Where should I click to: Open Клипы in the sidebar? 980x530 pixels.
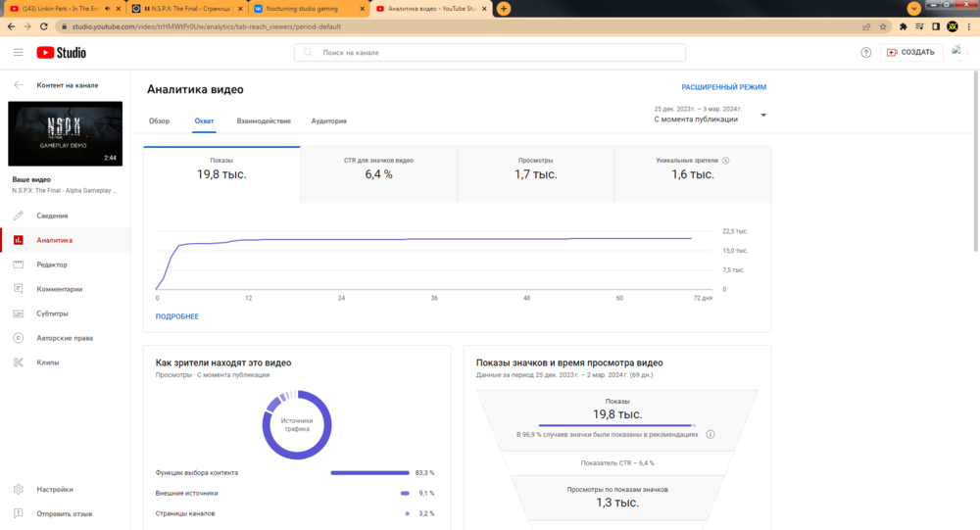(48, 362)
